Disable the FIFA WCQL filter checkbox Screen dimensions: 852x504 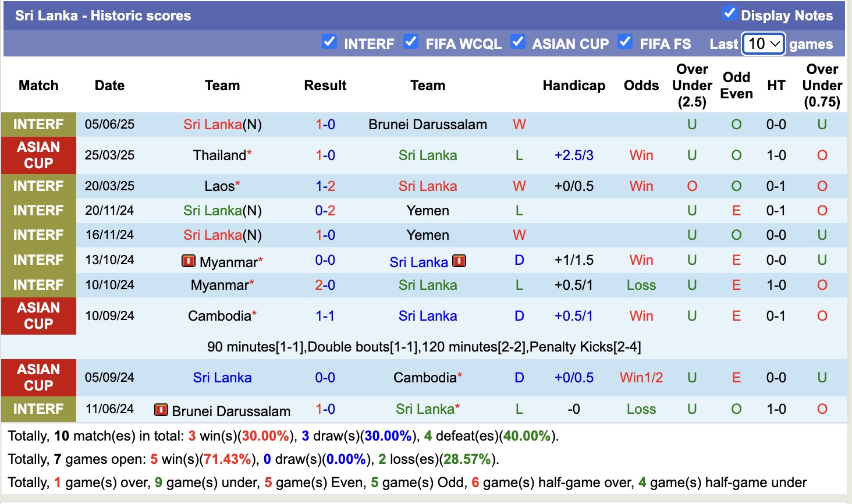(x=411, y=42)
